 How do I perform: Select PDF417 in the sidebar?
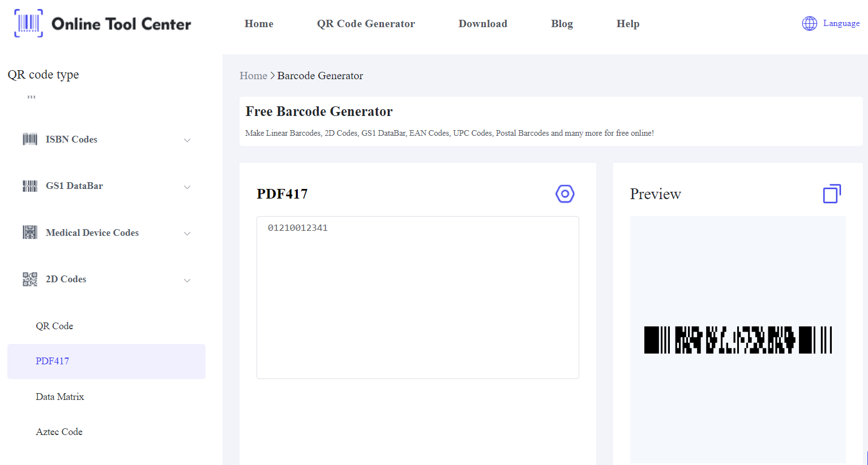[106, 361]
